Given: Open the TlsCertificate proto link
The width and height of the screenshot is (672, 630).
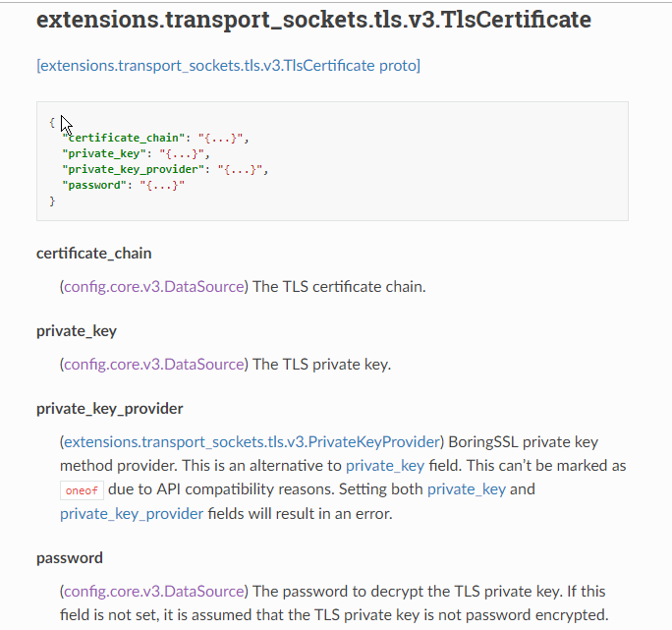Looking at the screenshot, I should pos(229,66).
